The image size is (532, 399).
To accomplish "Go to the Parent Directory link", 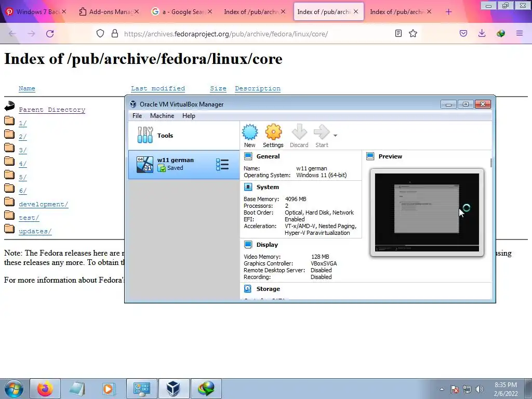I will pyautogui.click(x=52, y=110).
